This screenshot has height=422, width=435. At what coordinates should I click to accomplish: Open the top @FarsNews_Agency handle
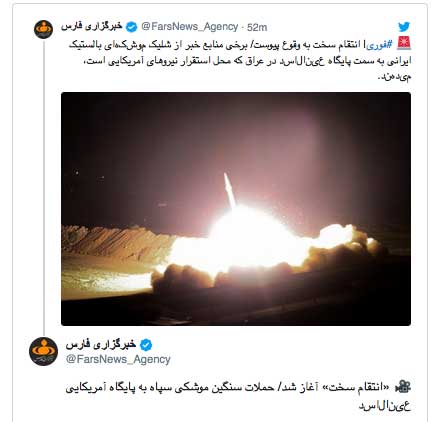[190, 27]
